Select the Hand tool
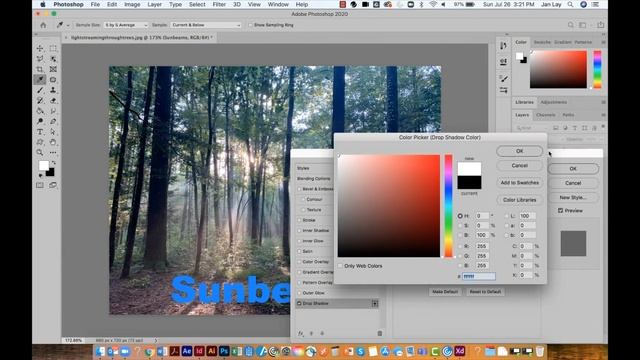The height and width of the screenshot is (360, 640). click(53, 142)
